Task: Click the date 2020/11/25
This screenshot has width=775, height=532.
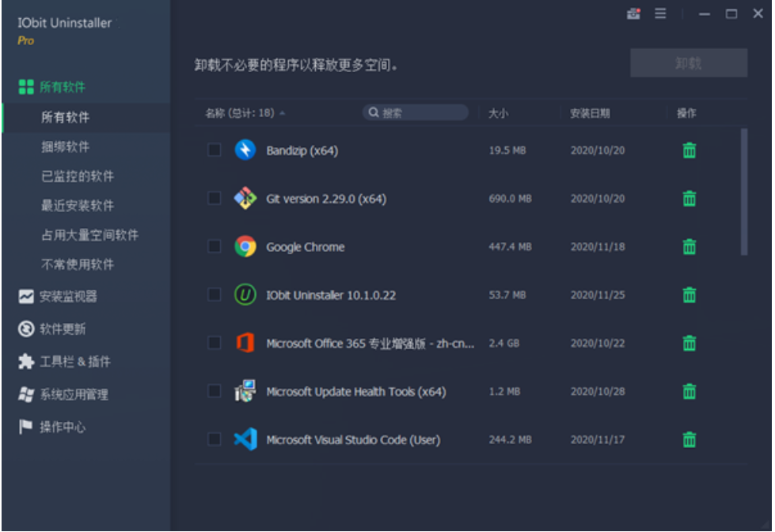Action: click(x=598, y=295)
